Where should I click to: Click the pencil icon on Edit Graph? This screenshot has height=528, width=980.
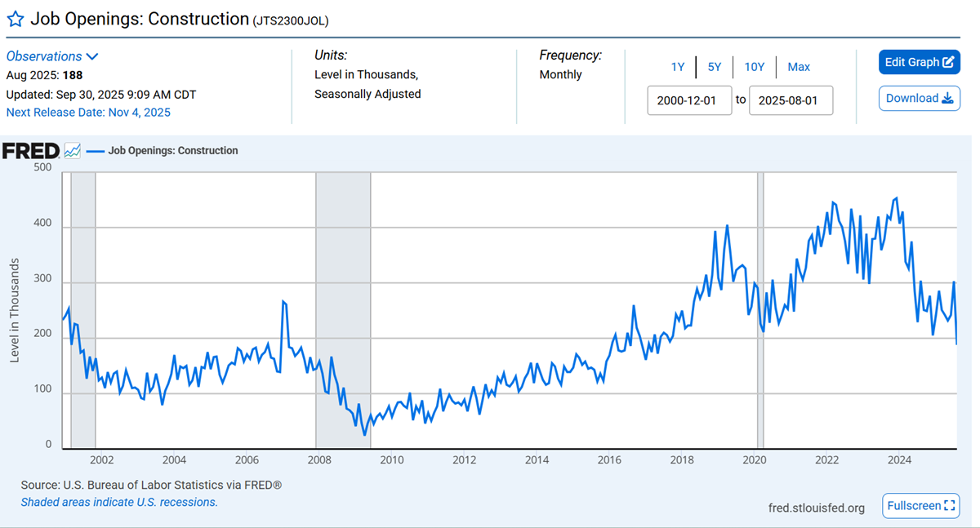(x=948, y=62)
